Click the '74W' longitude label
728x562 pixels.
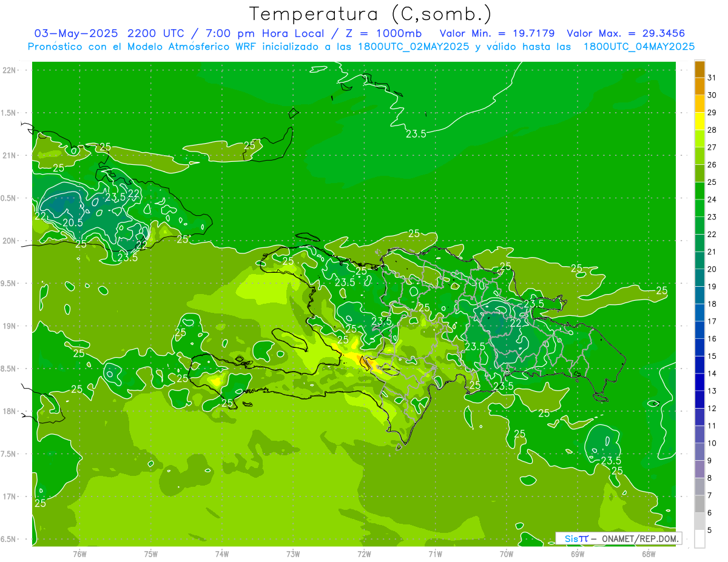coord(222,554)
